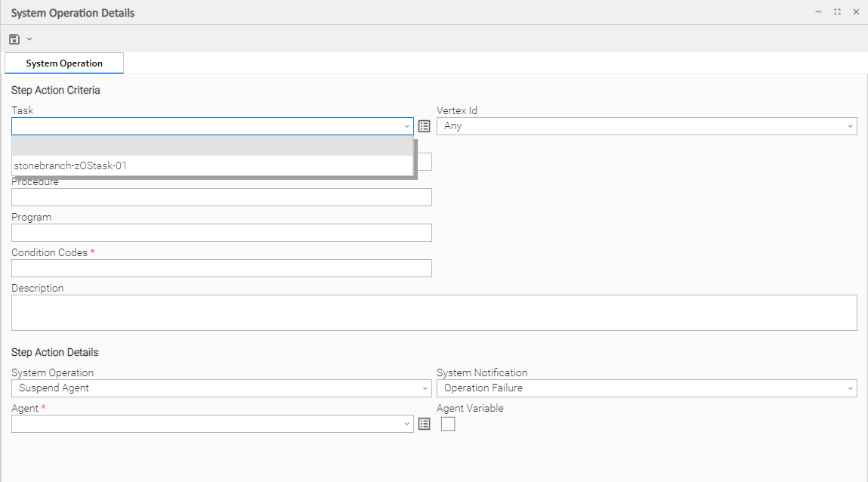Image resolution: width=868 pixels, height=482 pixels.
Task: Expand the Vertex Id dropdown
Action: [850, 126]
